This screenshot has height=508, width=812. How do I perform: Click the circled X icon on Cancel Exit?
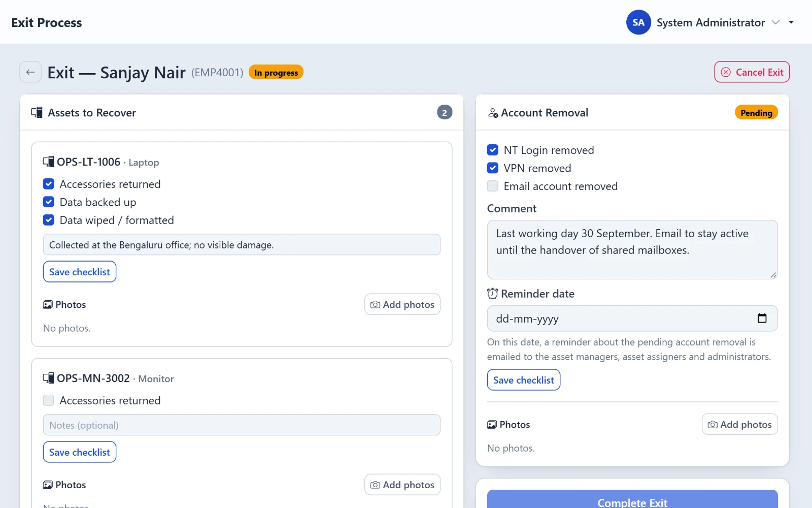tap(726, 72)
